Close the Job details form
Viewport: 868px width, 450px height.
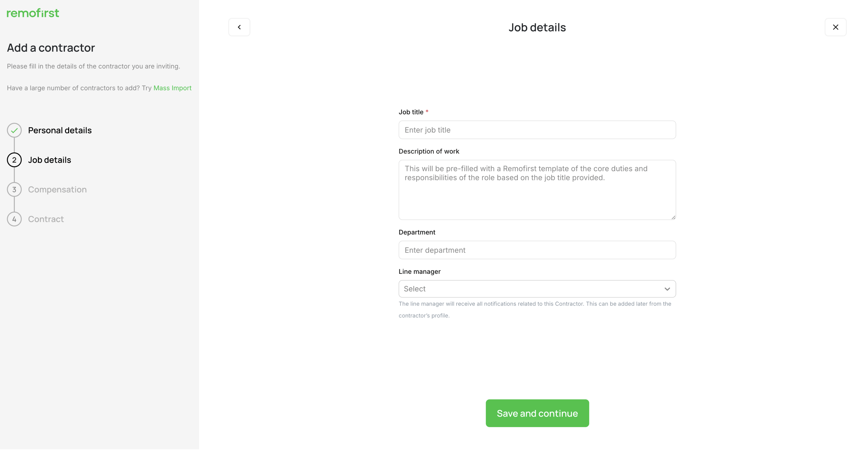[835, 27]
